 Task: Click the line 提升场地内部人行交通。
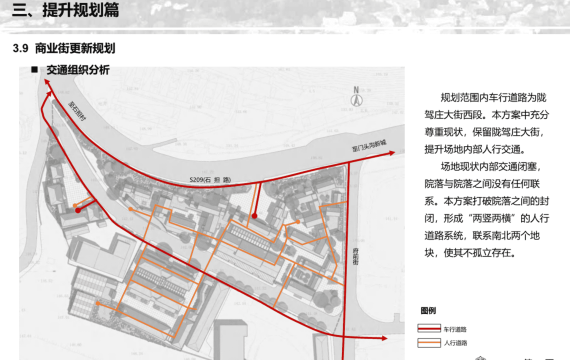pos(475,149)
